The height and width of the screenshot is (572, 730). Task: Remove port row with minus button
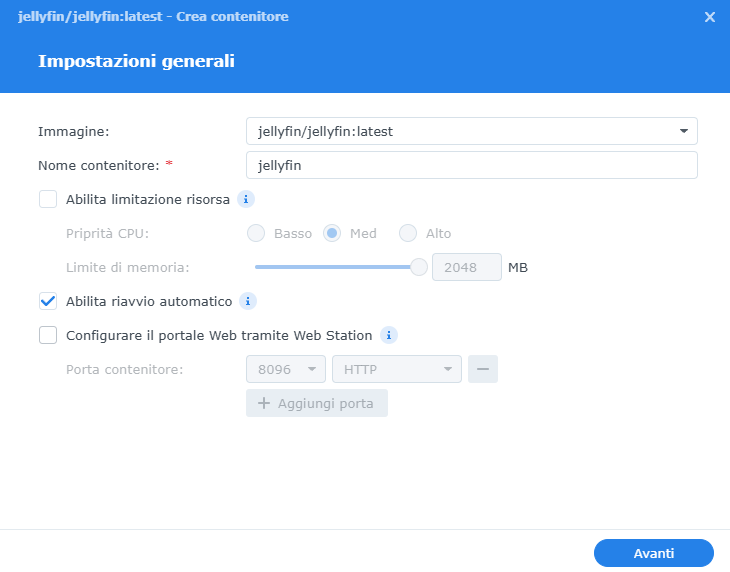(x=483, y=369)
